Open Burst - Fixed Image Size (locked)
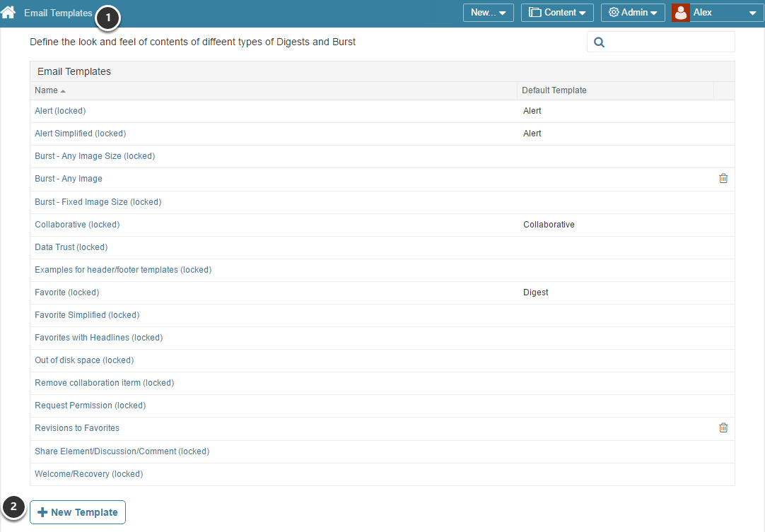Viewport: 765px width, 532px height. tap(98, 202)
